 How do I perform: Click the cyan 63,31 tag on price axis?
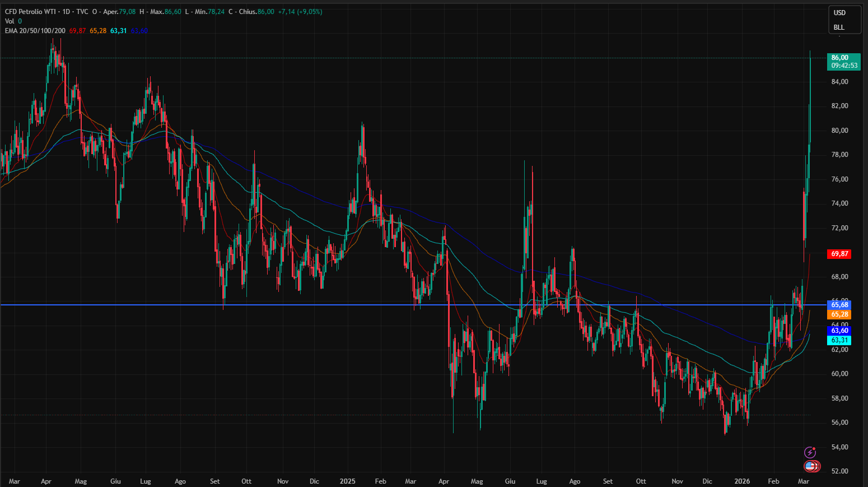click(839, 340)
